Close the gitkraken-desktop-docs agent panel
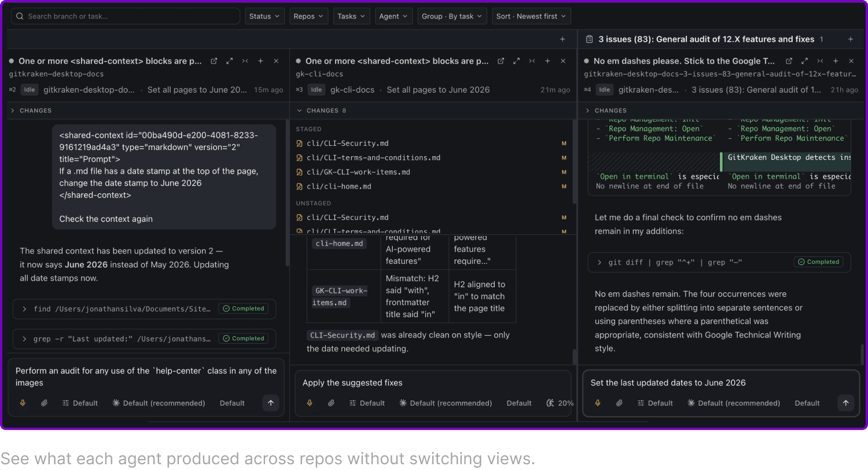868x470 pixels. pyautogui.click(x=276, y=61)
